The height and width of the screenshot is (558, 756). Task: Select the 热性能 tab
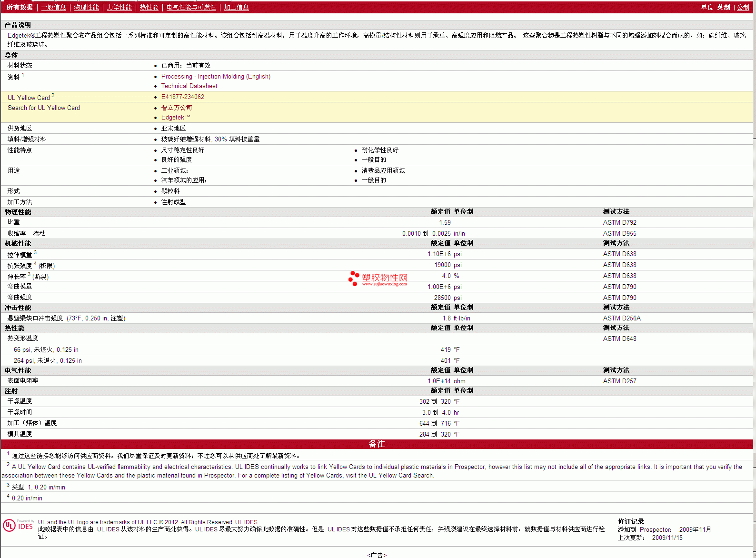tap(149, 8)
